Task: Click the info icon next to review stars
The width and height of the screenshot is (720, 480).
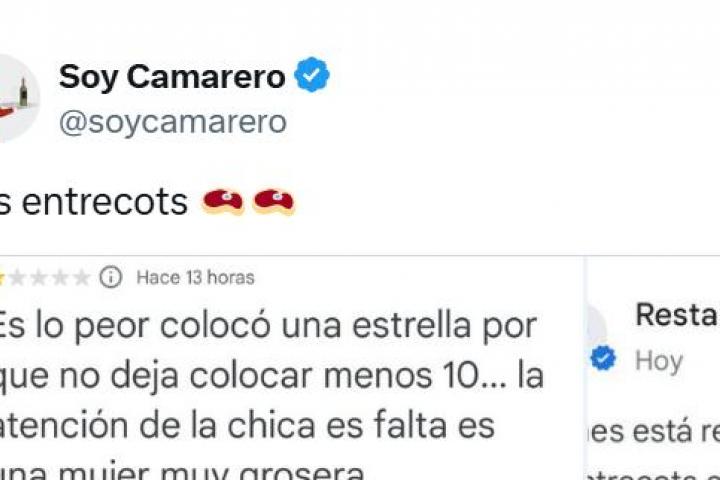Action: pos(111,277)
